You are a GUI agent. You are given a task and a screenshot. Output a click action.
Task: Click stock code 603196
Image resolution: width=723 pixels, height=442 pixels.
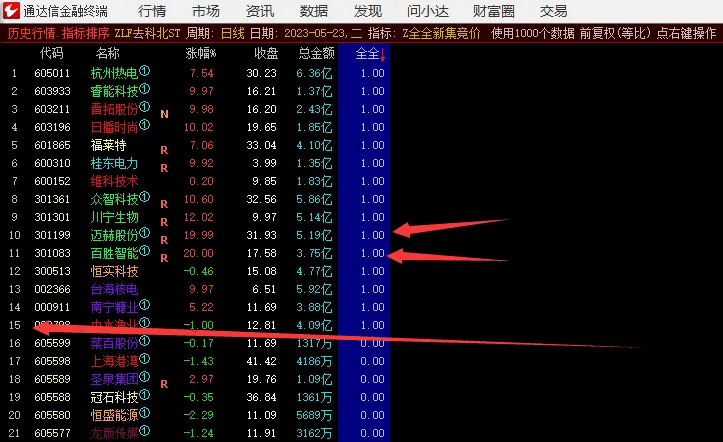tap(52, 127)
